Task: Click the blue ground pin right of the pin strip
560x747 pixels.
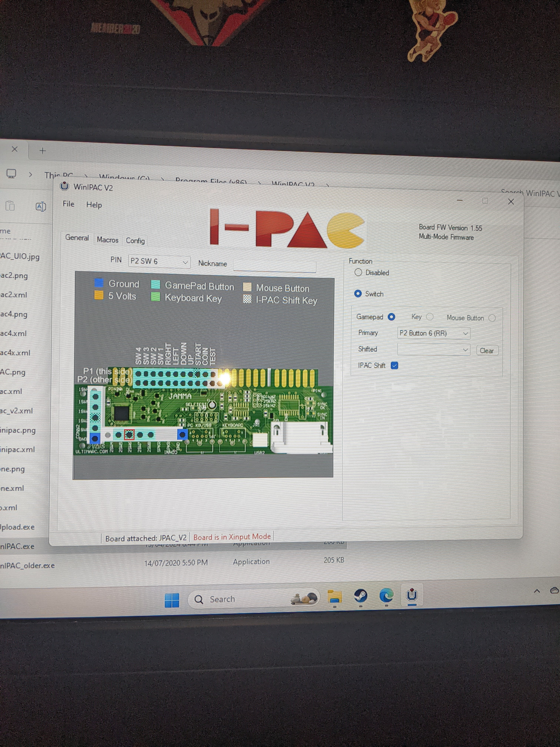Action: (183, 434)
